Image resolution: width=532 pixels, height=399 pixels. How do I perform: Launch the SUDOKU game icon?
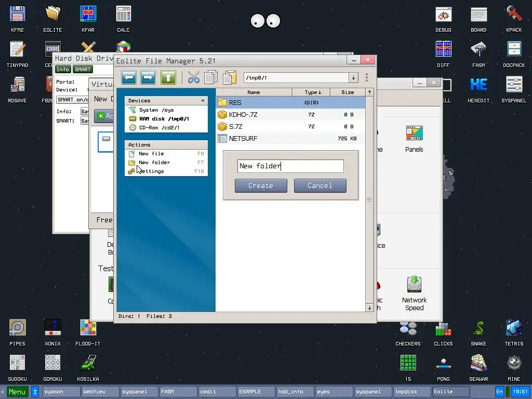tap(17, 368)
